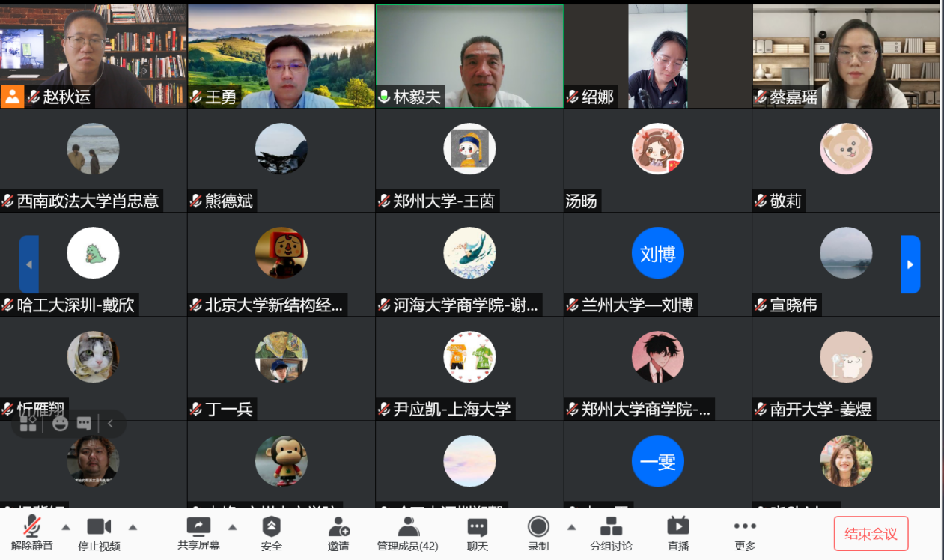Click avatar of 北京大学新结构经...

point(281,253)
